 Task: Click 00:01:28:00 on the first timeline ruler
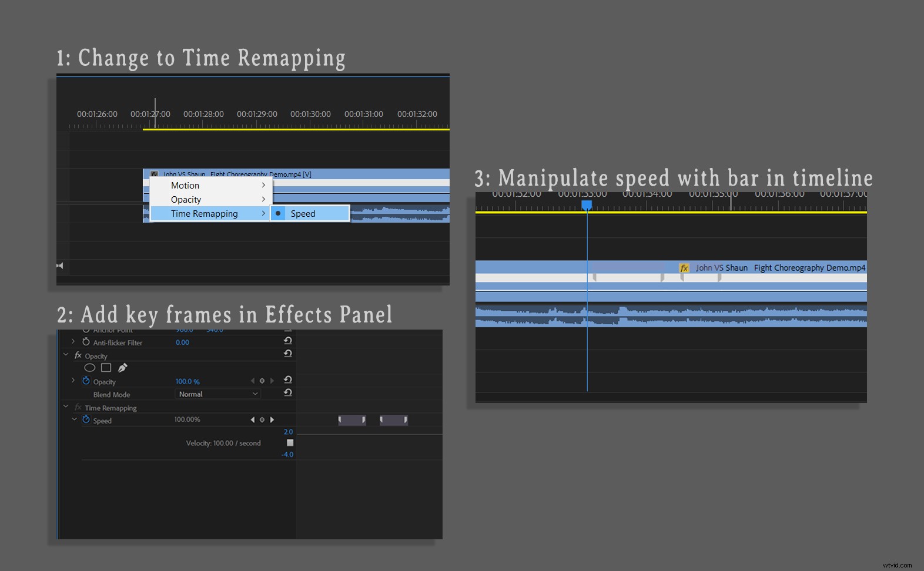coord(203,114)
